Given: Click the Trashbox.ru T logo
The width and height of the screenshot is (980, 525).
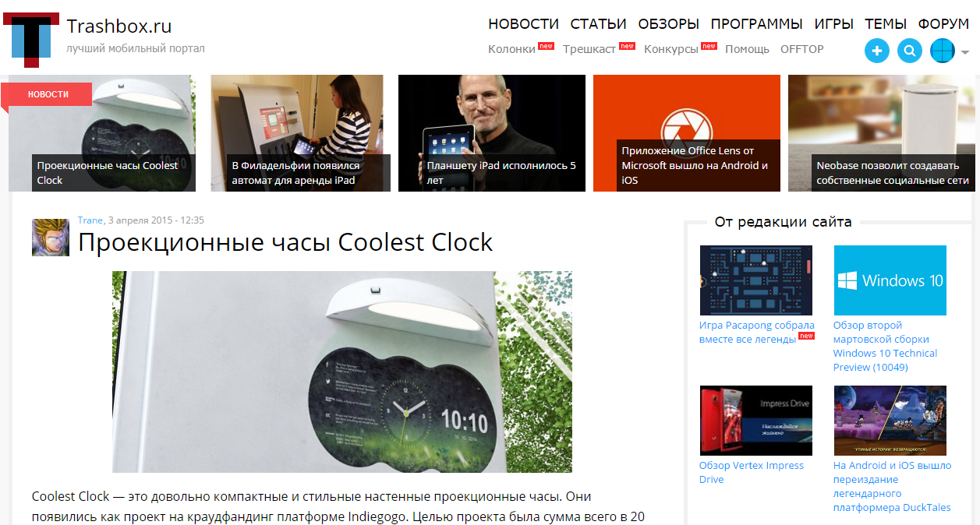Looking at the screenshot, I should tap(31, 40).
